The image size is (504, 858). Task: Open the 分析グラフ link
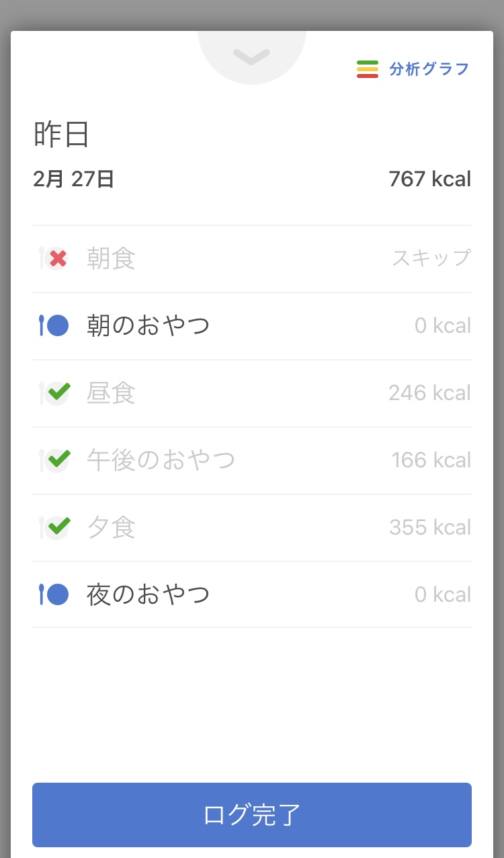tap(429, 69)
